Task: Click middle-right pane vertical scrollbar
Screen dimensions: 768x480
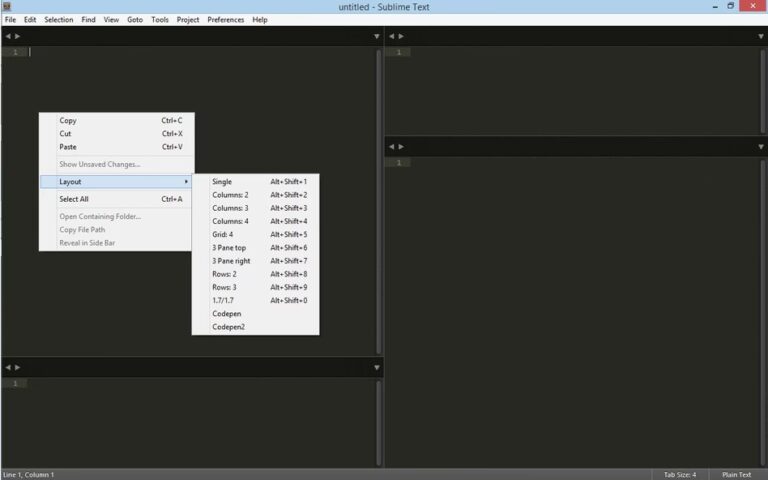Action: [x=763, y=312]
